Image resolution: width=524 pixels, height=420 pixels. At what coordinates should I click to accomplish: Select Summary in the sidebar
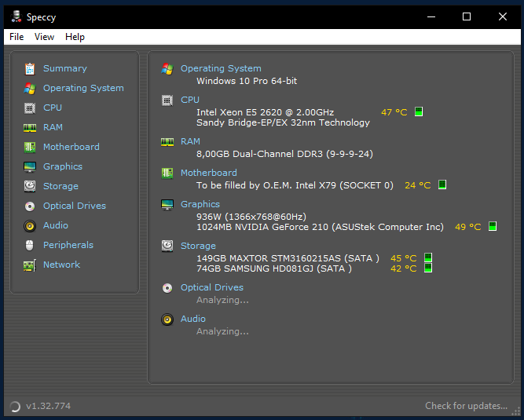coord(65,68)
